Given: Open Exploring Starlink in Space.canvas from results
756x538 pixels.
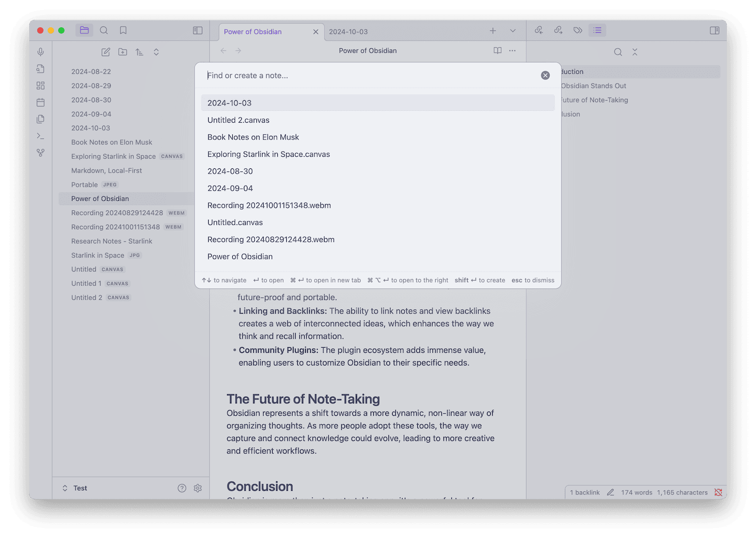Looking at the screenshot, I should point(268,154).
